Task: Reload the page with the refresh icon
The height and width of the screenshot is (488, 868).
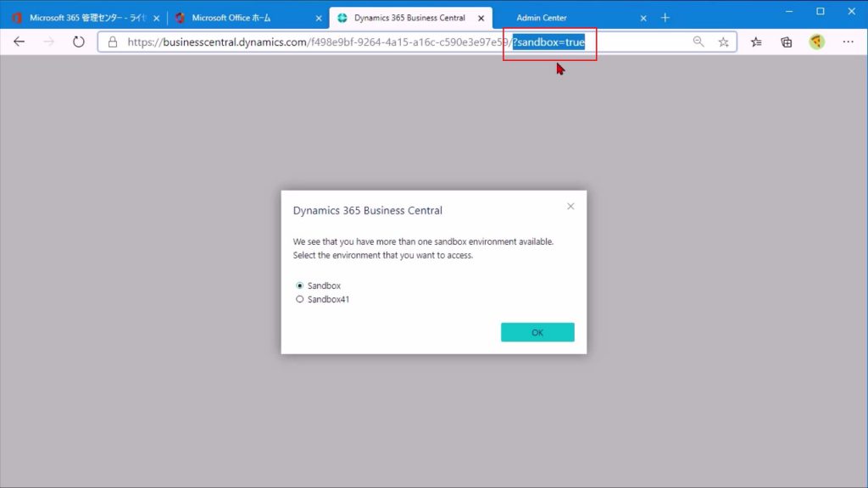Action: (79, 42)
